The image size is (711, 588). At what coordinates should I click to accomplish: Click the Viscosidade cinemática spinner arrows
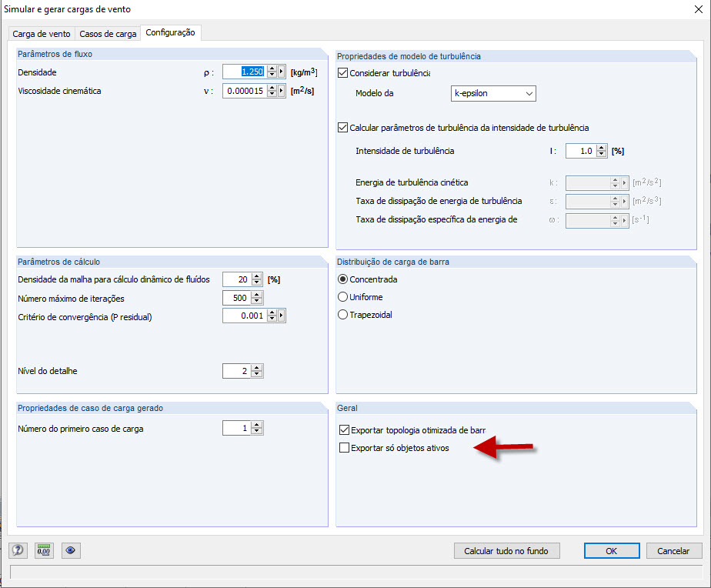pos(272,91)
